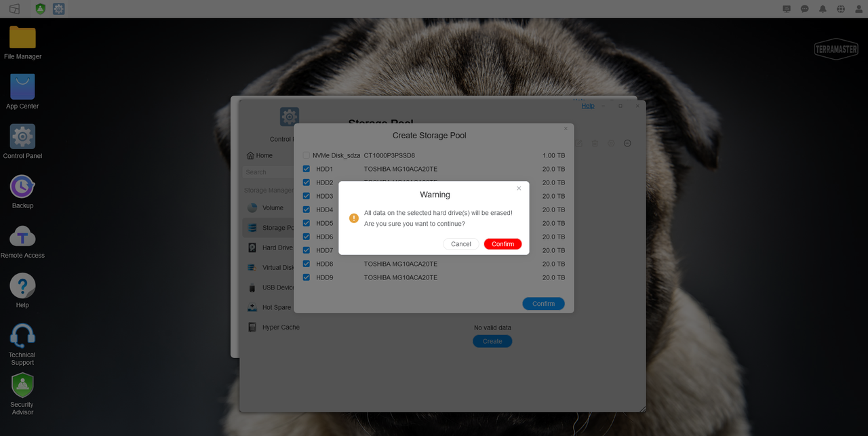Open Technical Support desktop icon
This screenshot has width=868, height=436.
22,344
